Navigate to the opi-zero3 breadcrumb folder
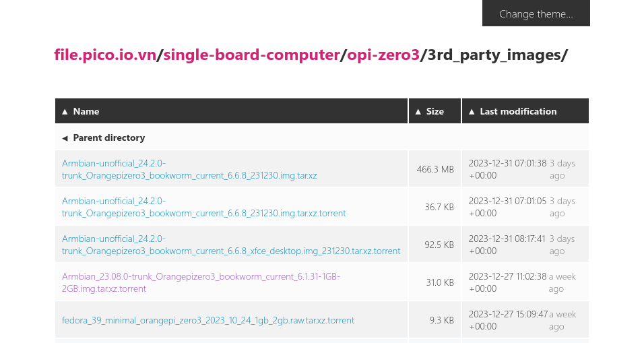The width and height of the screenshot is (644, 343). [383, 55]
